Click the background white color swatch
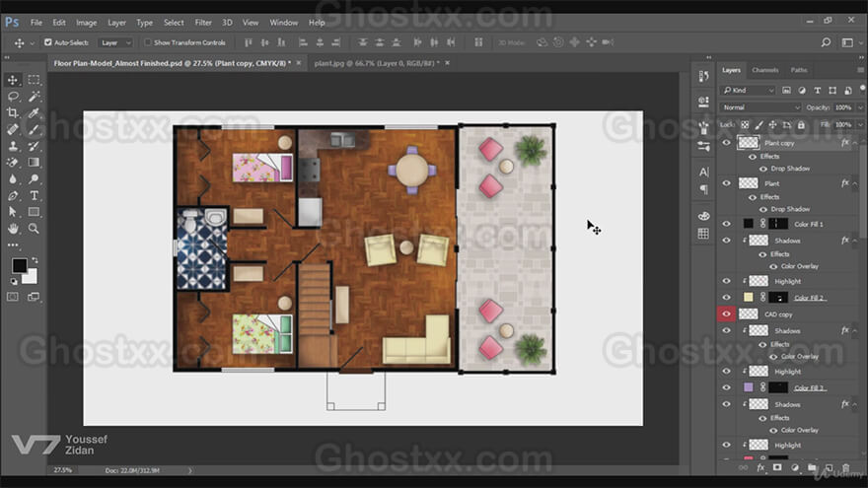The width and height of the screenshot is (868, 488). [x=31, y=277]
